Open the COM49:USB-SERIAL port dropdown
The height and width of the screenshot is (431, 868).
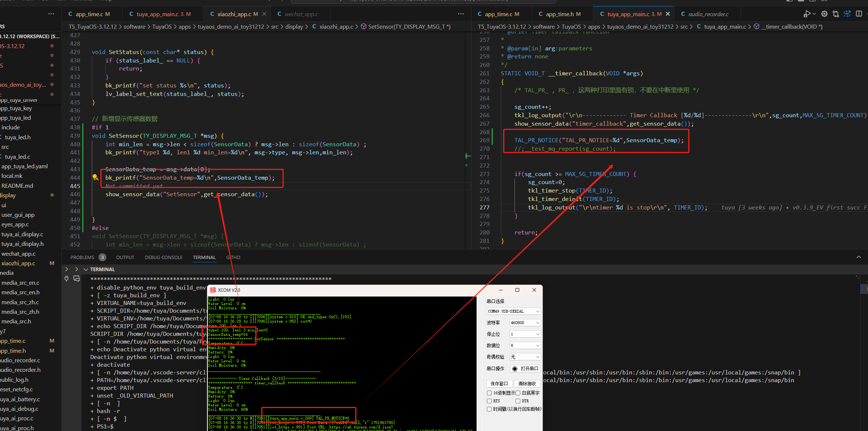513,311
